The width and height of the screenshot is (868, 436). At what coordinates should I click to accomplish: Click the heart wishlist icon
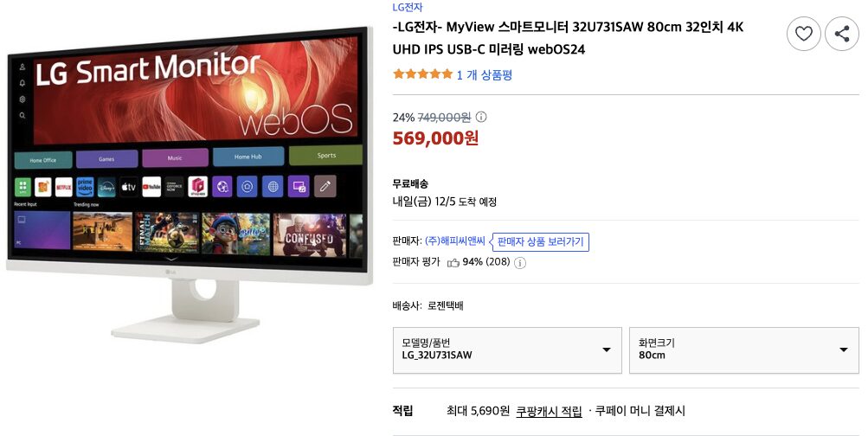(x=803, y=34)
